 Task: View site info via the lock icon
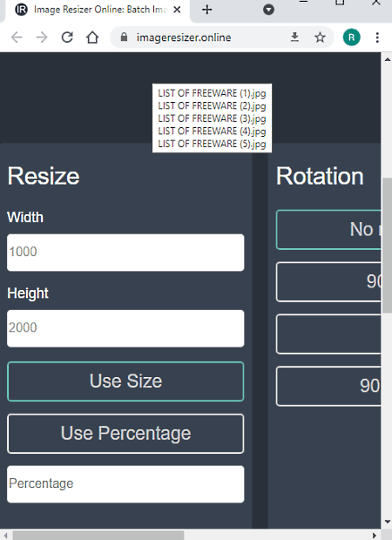[124, 37]
